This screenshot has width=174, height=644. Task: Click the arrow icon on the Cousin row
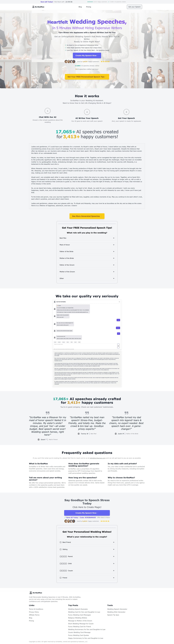coord(114,571)
